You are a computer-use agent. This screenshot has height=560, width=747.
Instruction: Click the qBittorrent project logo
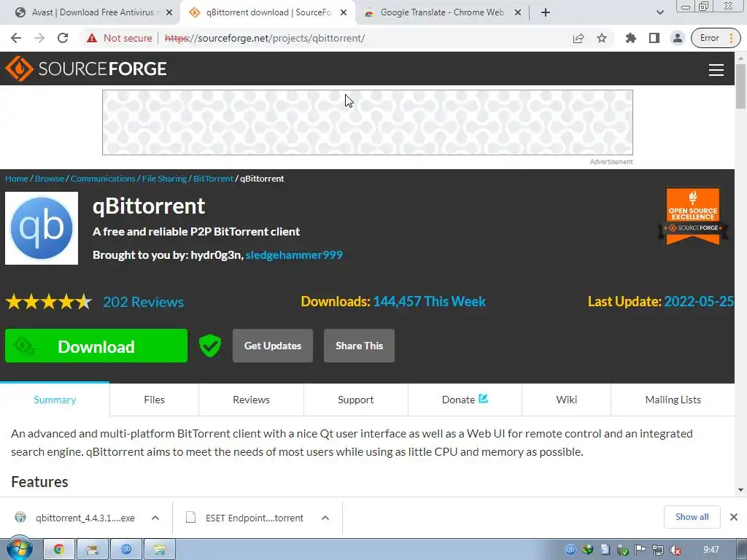click(42, 228)
